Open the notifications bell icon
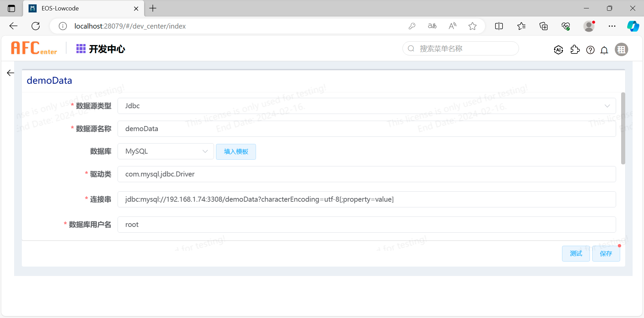This screenshot has height=318, width=644. (x=604, y=50)
